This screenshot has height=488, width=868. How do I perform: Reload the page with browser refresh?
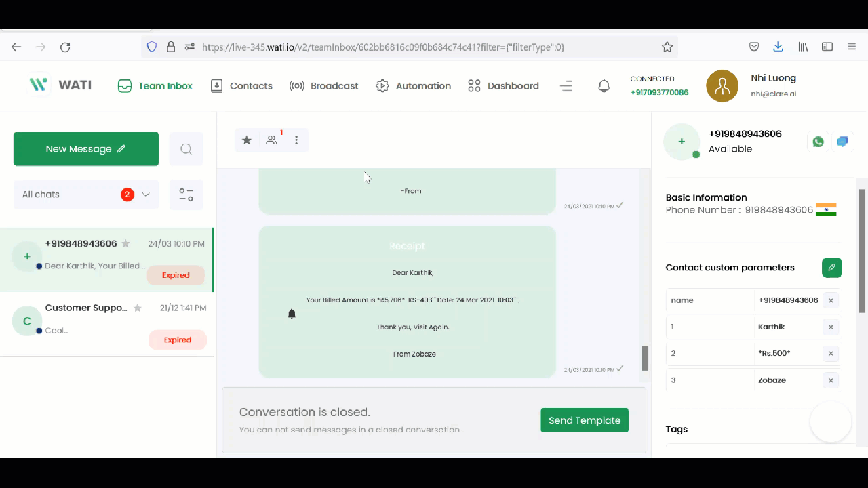[x=65, y=47]
